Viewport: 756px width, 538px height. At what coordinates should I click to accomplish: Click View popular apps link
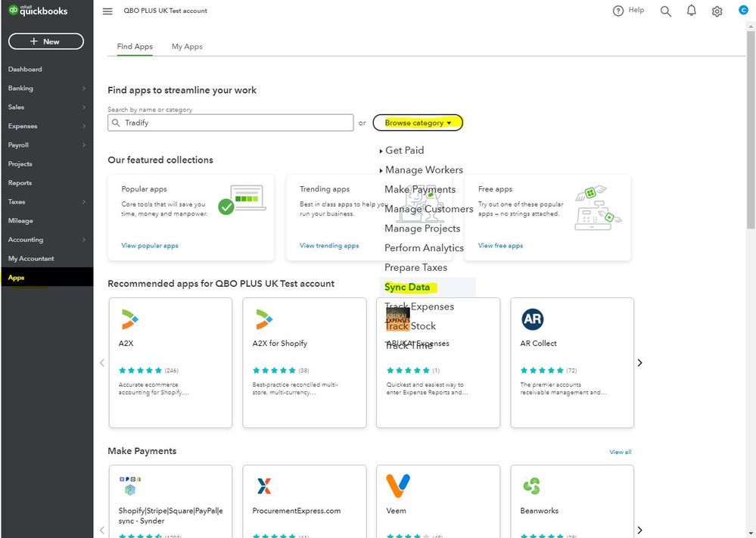coord(150,245)
